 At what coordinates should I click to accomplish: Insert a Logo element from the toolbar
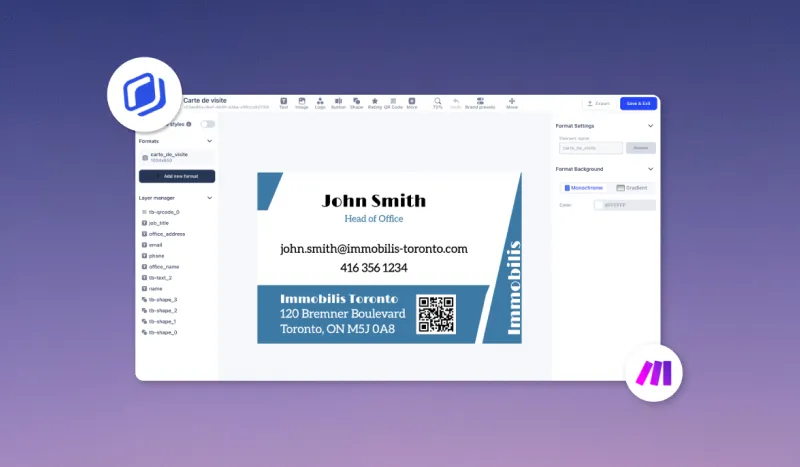pos(320,103)
